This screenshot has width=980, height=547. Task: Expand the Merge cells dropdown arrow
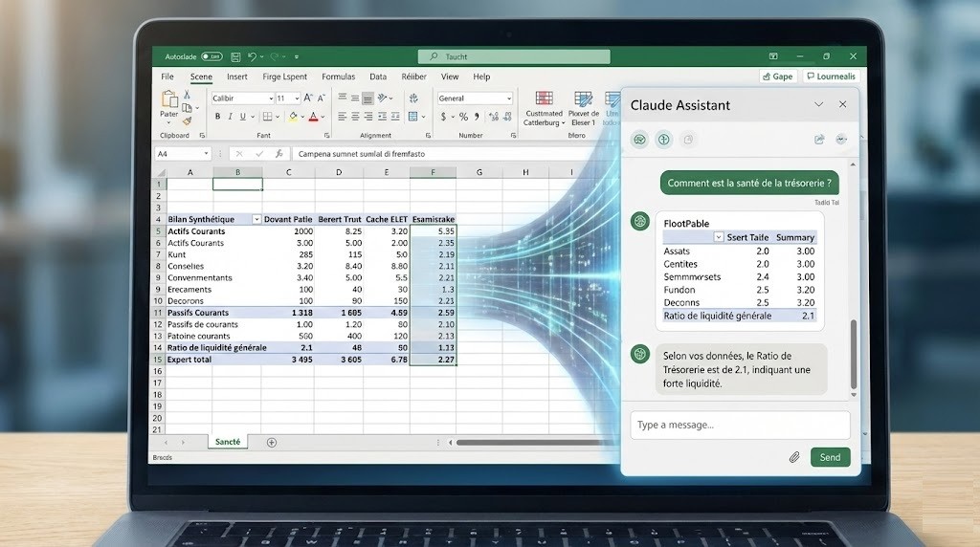(x=424, y=117)
